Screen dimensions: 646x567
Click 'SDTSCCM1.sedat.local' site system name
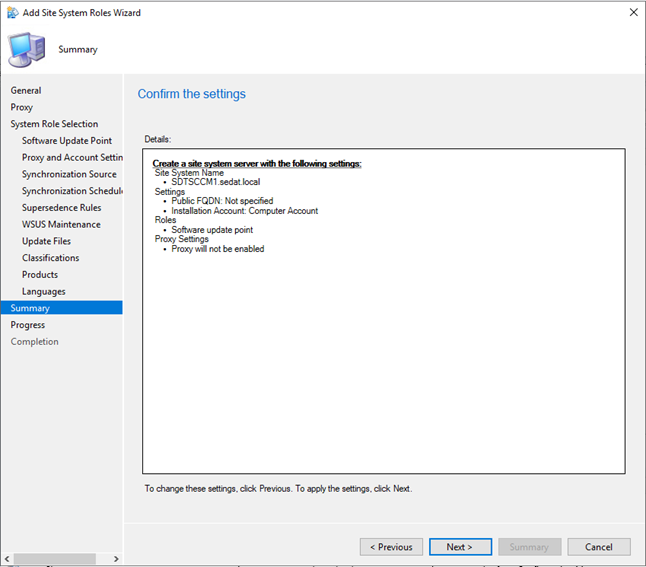(x=216, y=182)
